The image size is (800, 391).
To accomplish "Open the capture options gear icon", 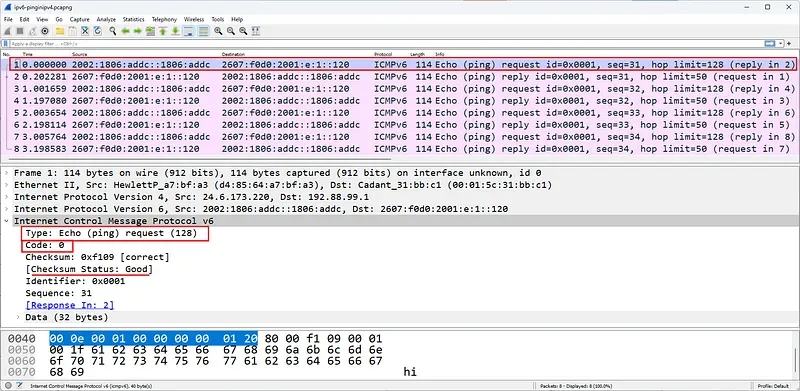I will [45, 32].
